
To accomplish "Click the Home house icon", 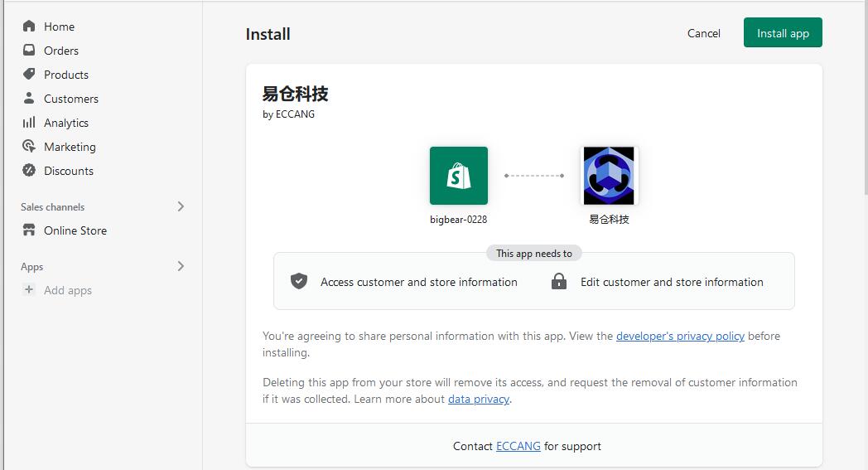I will click(x=29, y=26).
